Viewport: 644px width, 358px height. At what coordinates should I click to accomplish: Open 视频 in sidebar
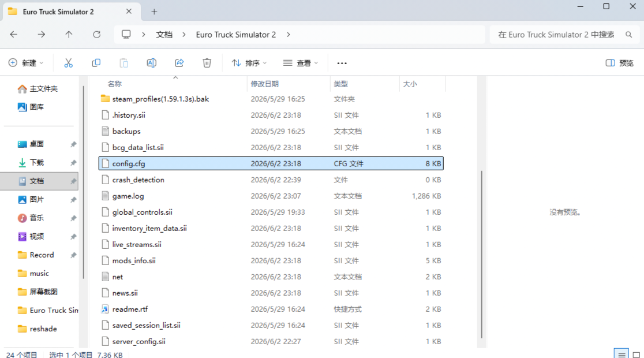31,237
